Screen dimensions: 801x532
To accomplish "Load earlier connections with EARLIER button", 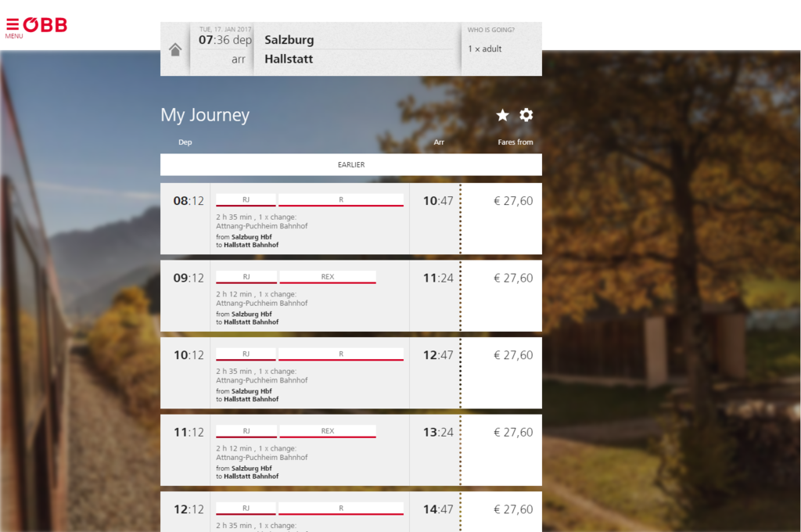I will click(351, 164).
